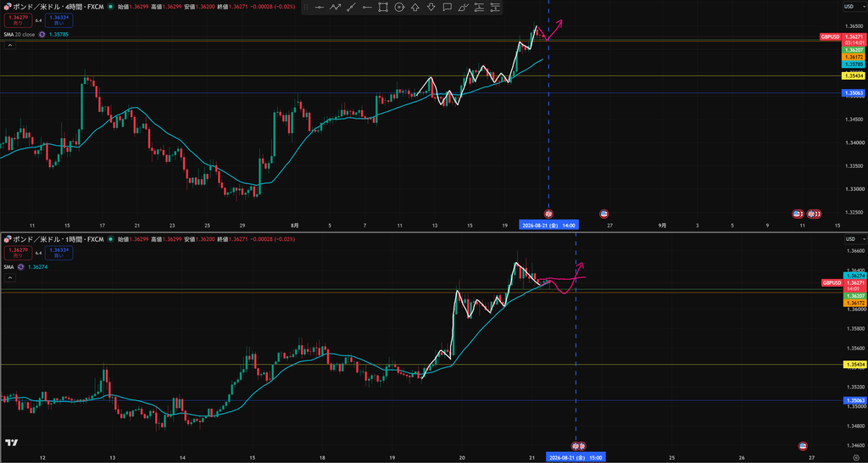This screenshot has width=868, height=463.
Task: Click 2026-08-21 15:00 time label on 1-hour chart
Action: (x=576, y=457)
